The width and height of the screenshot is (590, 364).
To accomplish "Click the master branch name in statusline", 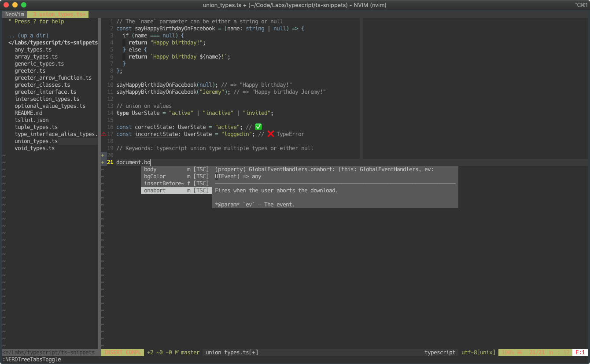I will (190, 353).
